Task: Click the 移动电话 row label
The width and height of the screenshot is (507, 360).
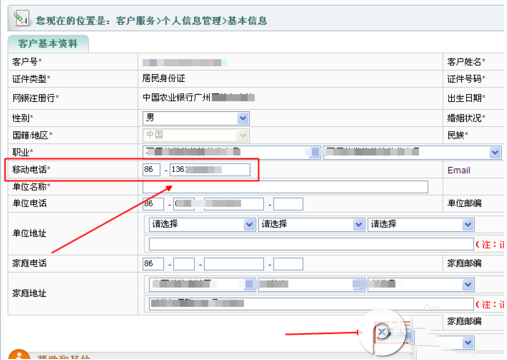Action: point(31,169)
